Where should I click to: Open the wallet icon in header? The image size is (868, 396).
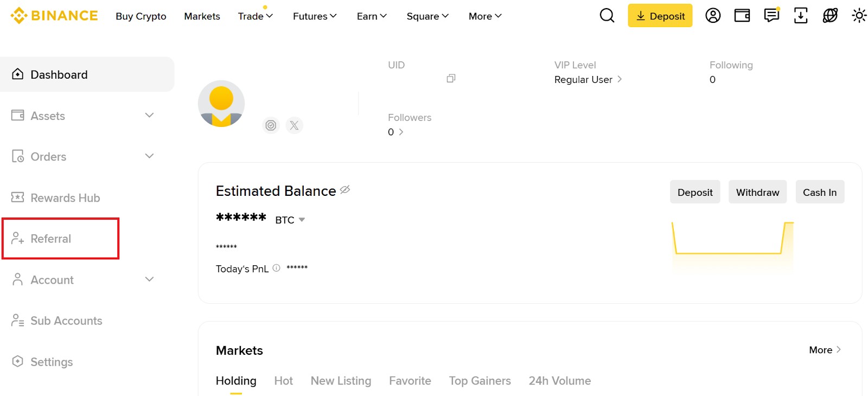point(742,16)
